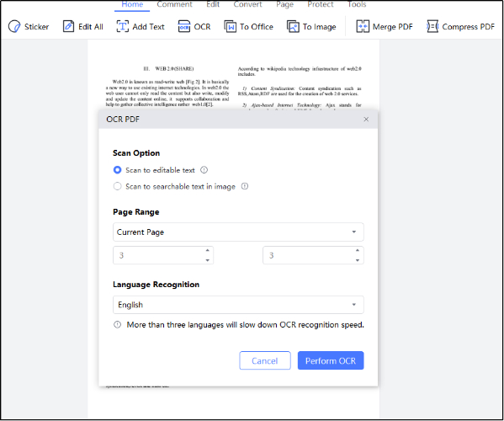Click the WEB 2.0 (SHARE) heading

coord(174,68)
